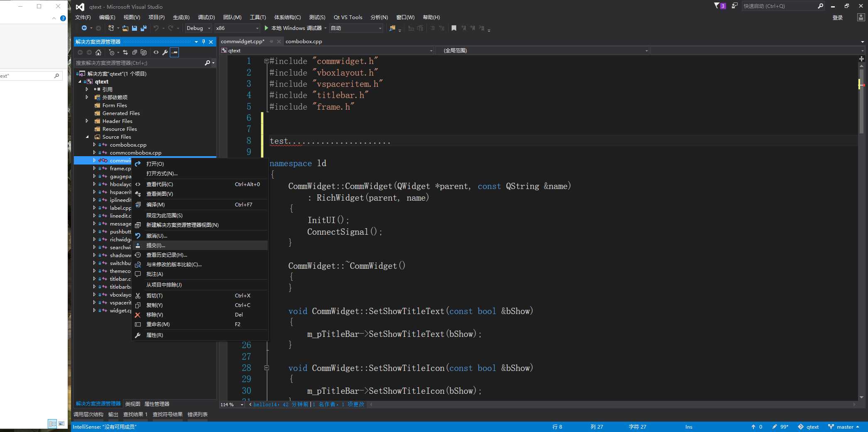Select Resource Files folder in tree
The height and width of the screenshot is (432, 868).
click(x=120, y=129)
